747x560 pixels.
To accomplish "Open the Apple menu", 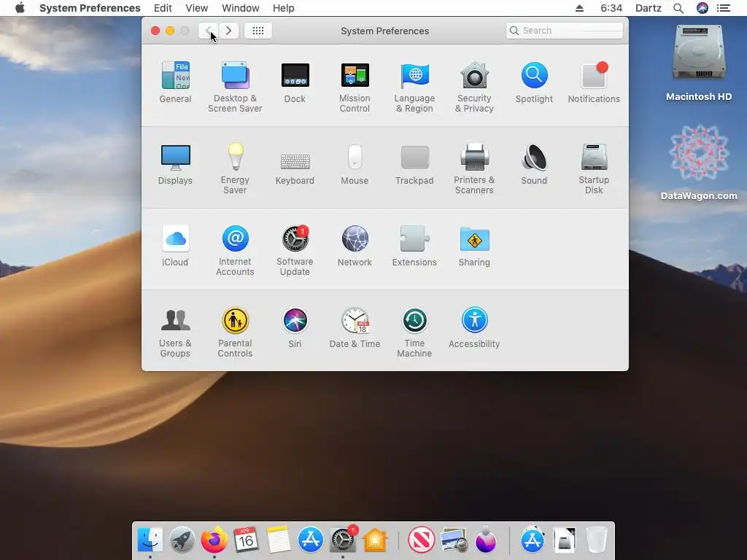I will 20,8.
